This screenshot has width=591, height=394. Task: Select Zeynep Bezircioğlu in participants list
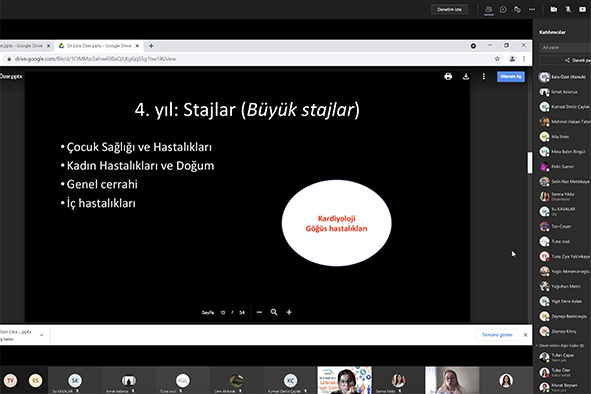point(564,316)
